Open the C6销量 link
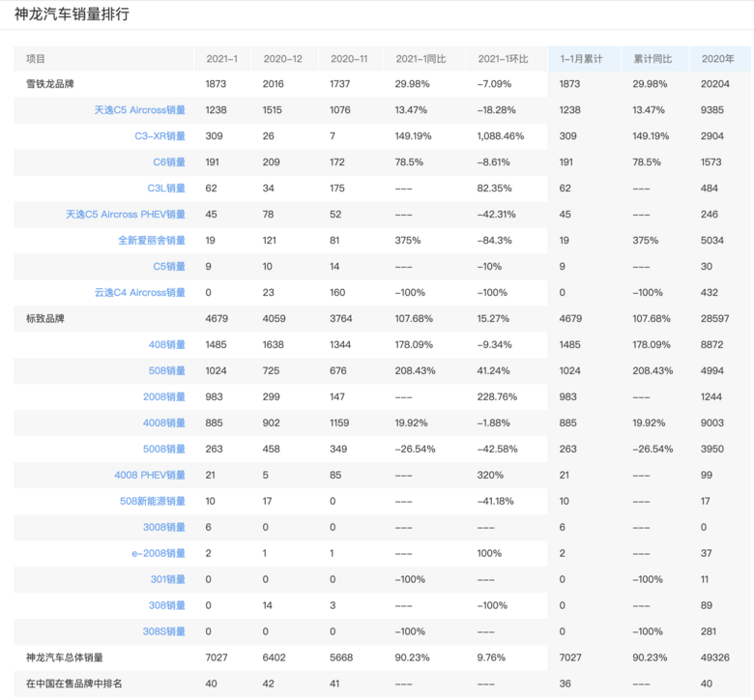 [x=169, y=162]
